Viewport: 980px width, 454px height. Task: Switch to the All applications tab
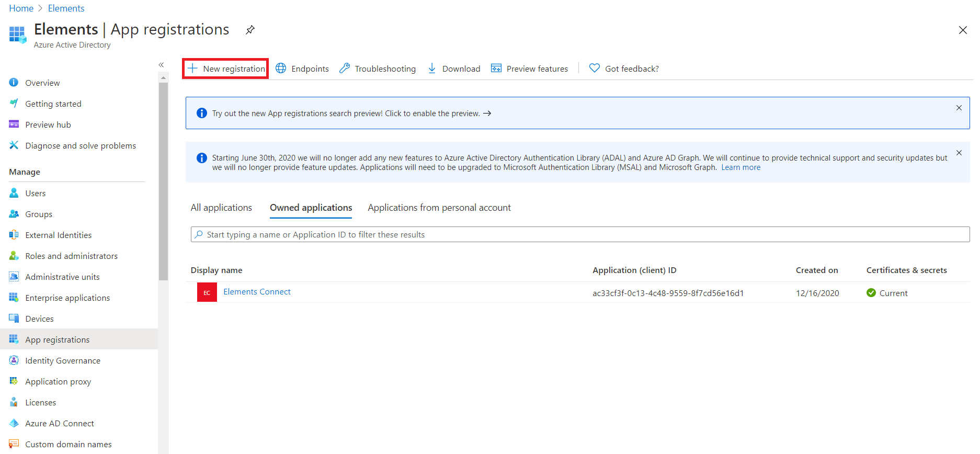coord(221,208)
